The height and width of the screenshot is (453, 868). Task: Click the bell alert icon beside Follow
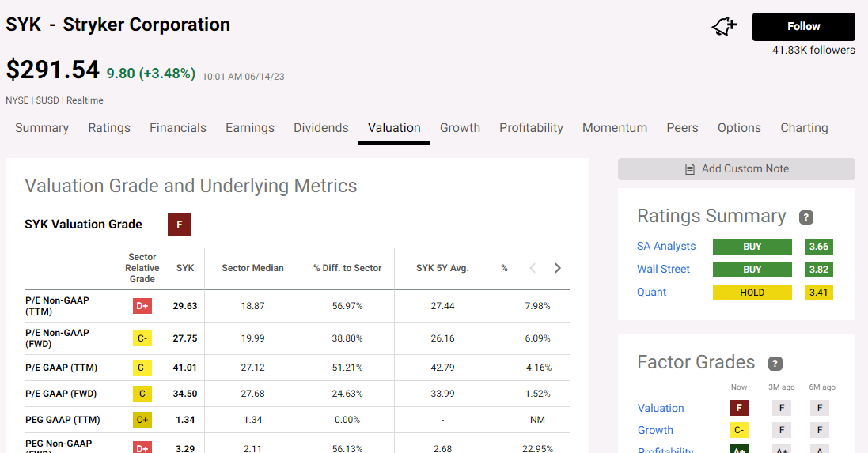coord(724,26)
